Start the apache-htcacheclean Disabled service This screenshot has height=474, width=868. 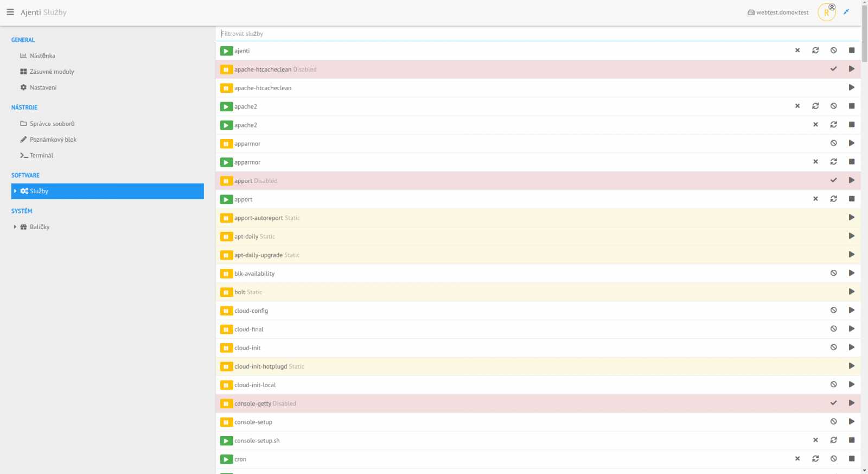[x=852, y=69]
